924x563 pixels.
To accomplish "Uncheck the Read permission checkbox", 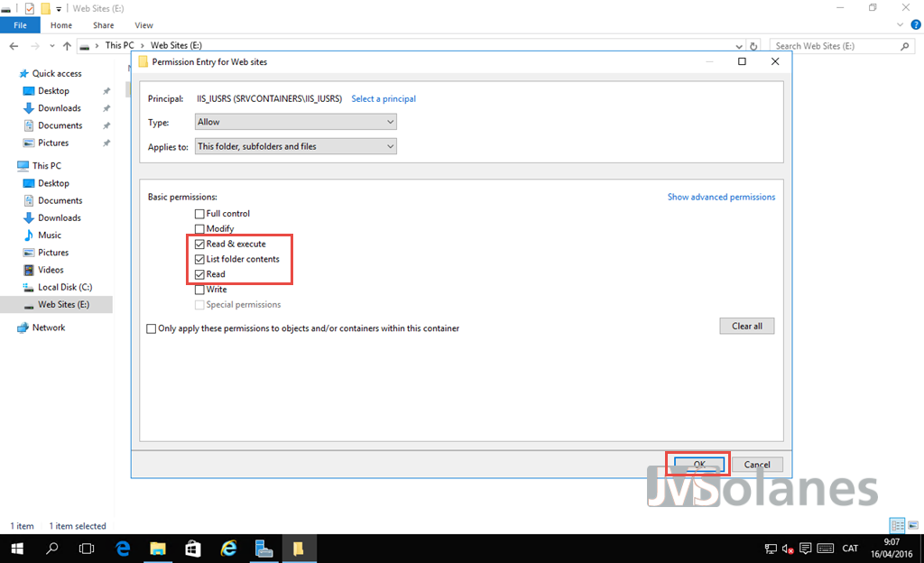I will [199, 274].
